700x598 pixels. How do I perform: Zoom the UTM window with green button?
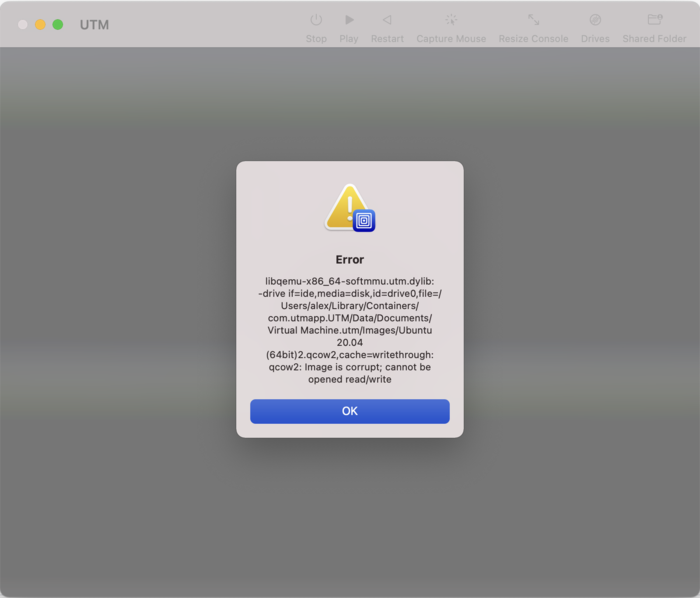point(58,25)
